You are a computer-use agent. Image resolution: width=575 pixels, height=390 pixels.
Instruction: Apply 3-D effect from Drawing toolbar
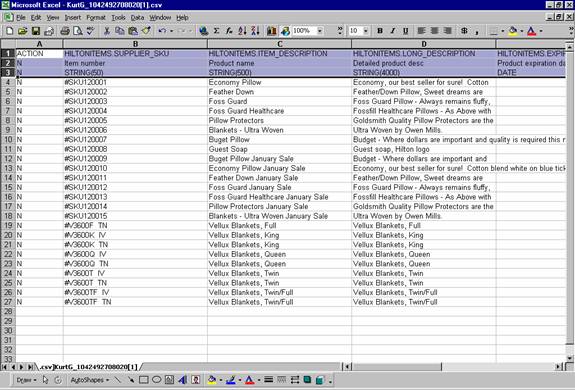[320, 380]
